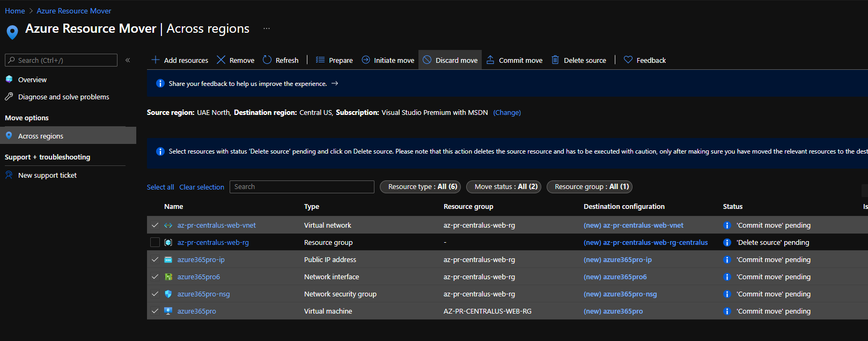Sort by the Status column header
Screen dimensions: 868x341
(733, 207)
